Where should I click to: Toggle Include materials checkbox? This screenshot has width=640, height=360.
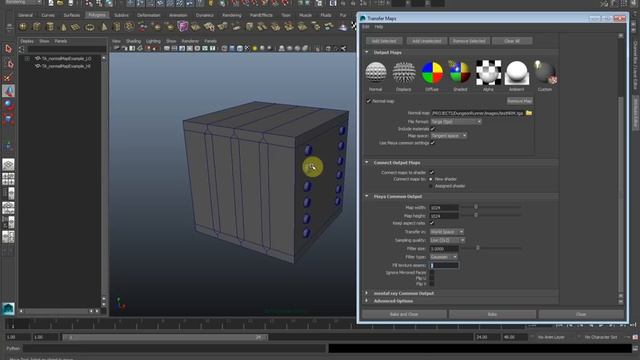click(x=433, y=129)
